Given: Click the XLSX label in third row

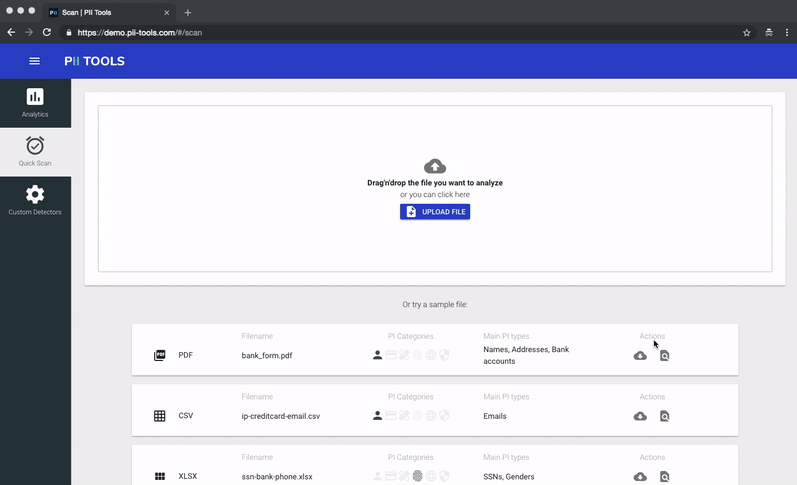Looking at the screenshot, I should point(188,476).
